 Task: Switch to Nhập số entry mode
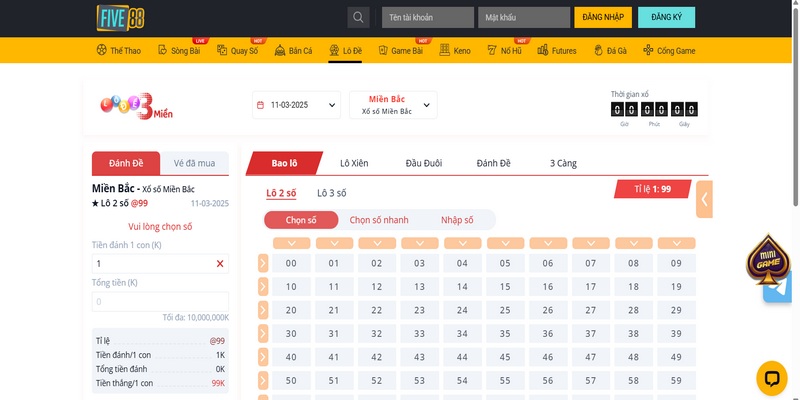tap(457, 220)
